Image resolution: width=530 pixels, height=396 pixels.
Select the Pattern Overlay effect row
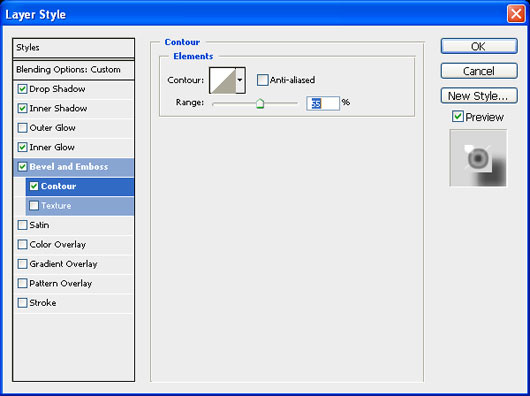point(73,283)
